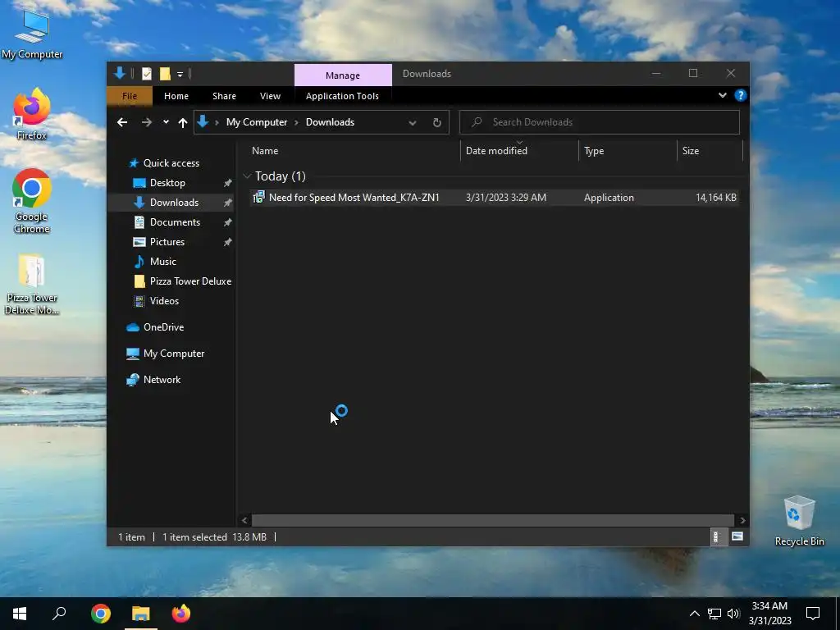
Task: Show hidden tray icons chevron
Action: click(694, 614)
